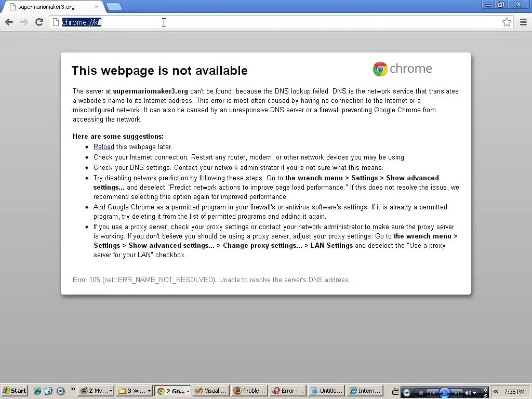Switch to the Firefox Proble... taskbar window
The width and height of the screenshot is (532, 399).
click(x=249, y=391)
